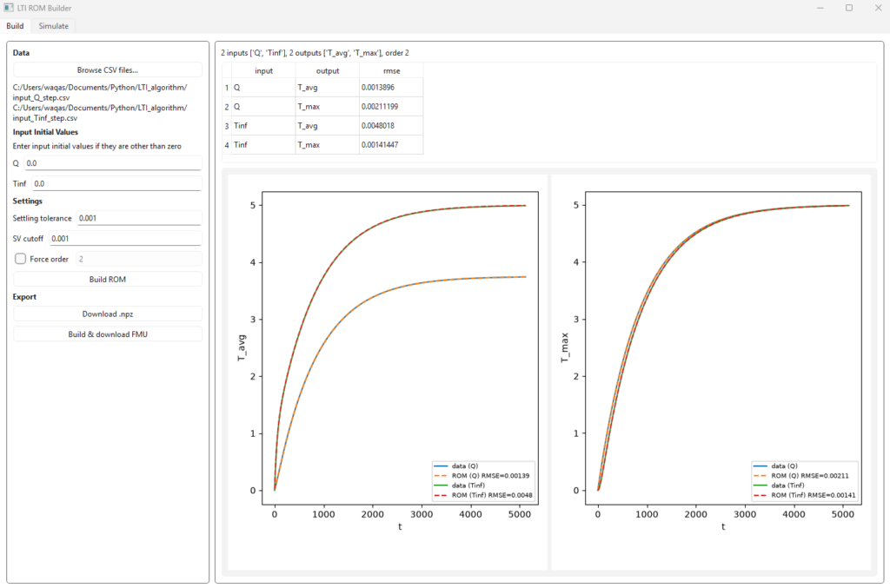
Task: Click ROM (Tinf) RMSE=0.0048 legend entry
Action: tap(483, 495)
